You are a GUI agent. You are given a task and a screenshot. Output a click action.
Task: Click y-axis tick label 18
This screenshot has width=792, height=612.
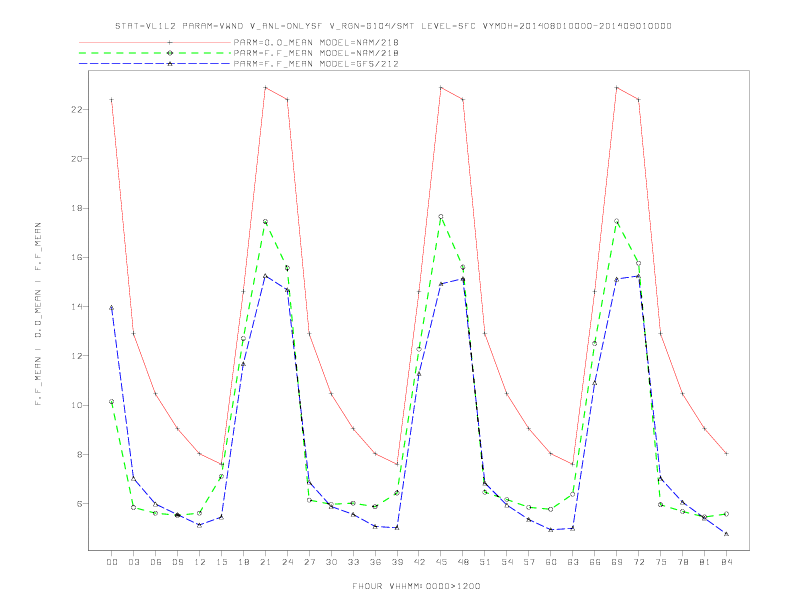coord(76,208)
